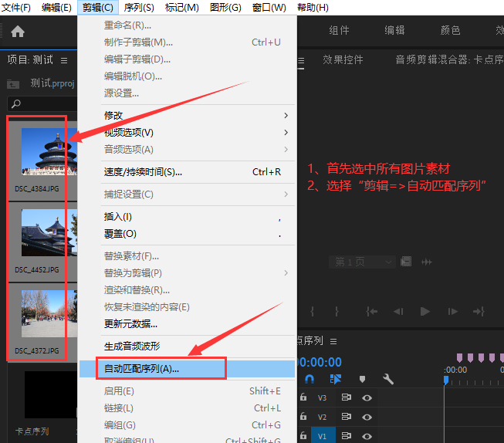
Task: Choose 自动匹配序列(A)... menu item
Action: coord(187,369)
